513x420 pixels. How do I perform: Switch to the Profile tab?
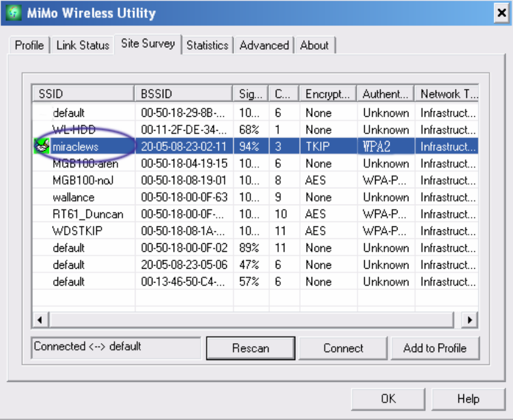29,45
